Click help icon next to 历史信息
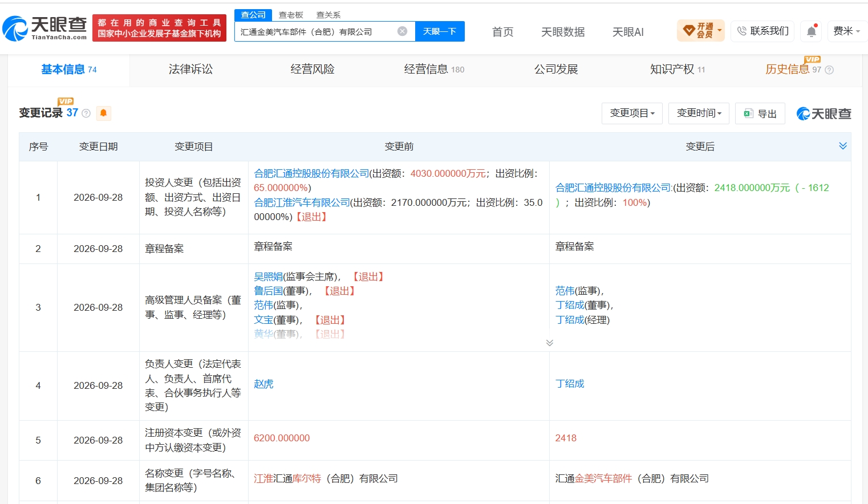 click(x=829, y=70)
